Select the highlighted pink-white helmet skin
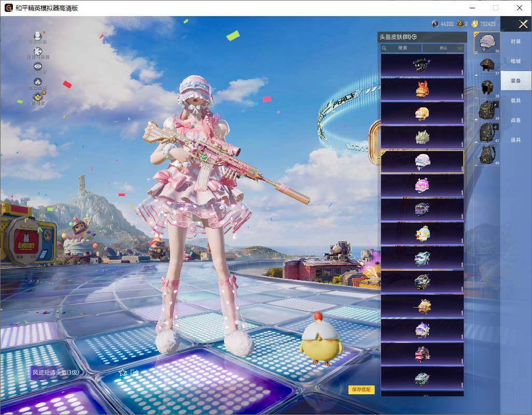 (x=422, y=161)
